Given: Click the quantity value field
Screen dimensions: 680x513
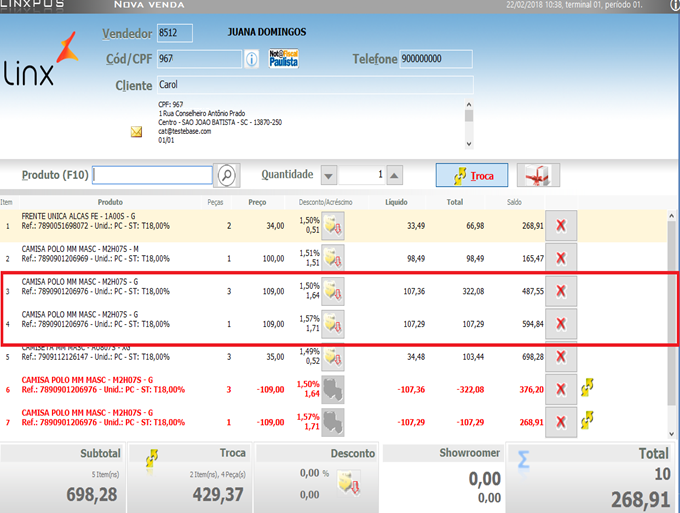Looking at the screenshot, I should [x=362, y=175].
